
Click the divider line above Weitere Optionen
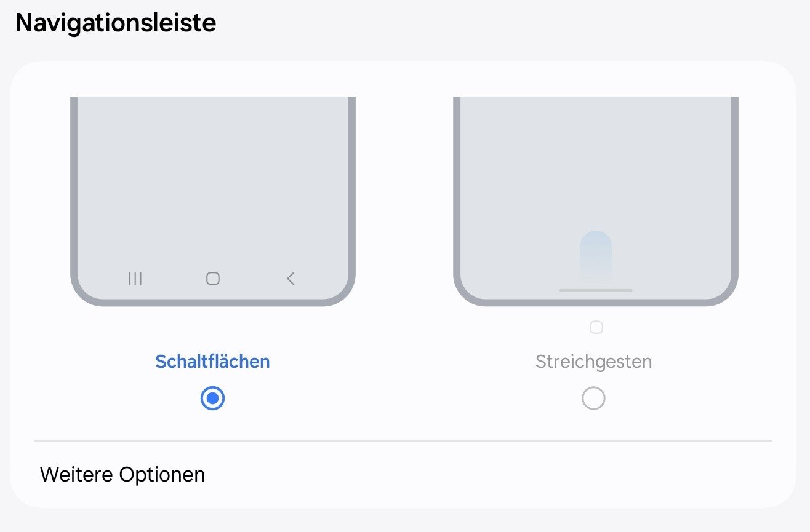[x=403, y=440]
